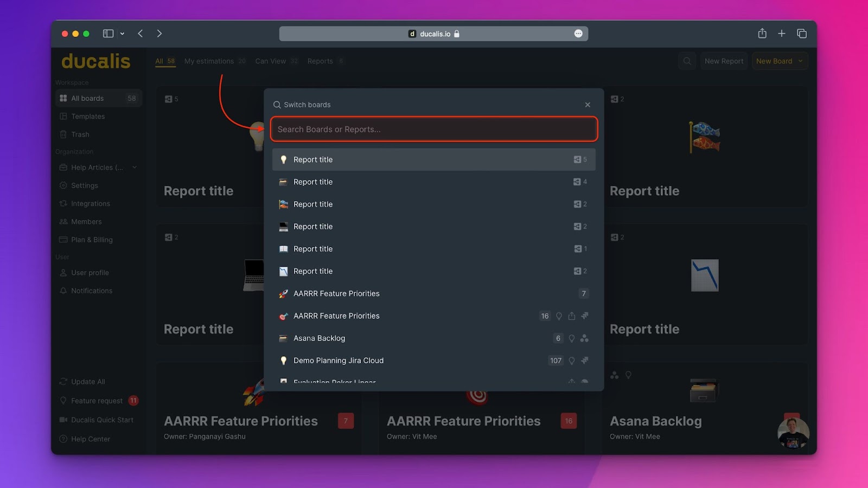Open Feature request in sidebar
Image resolution: width=868 pixels, height=488 pixels.
pos(97,401)
